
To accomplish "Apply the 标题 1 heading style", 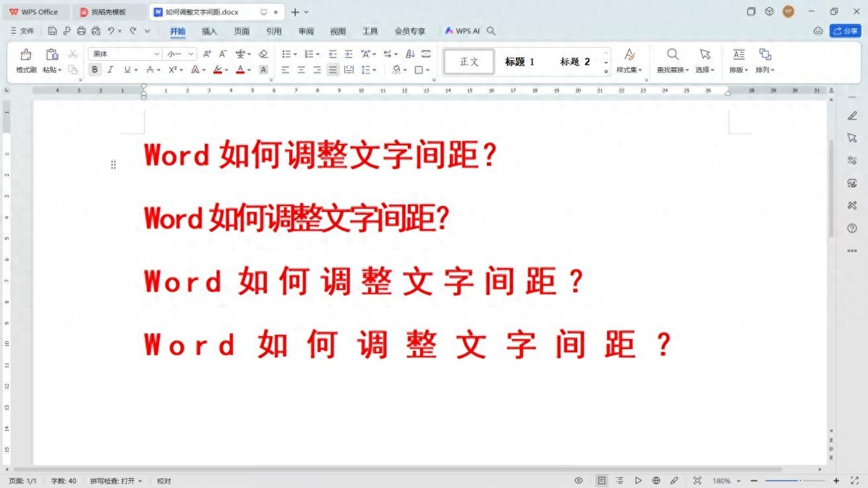I will click(519, 62).
